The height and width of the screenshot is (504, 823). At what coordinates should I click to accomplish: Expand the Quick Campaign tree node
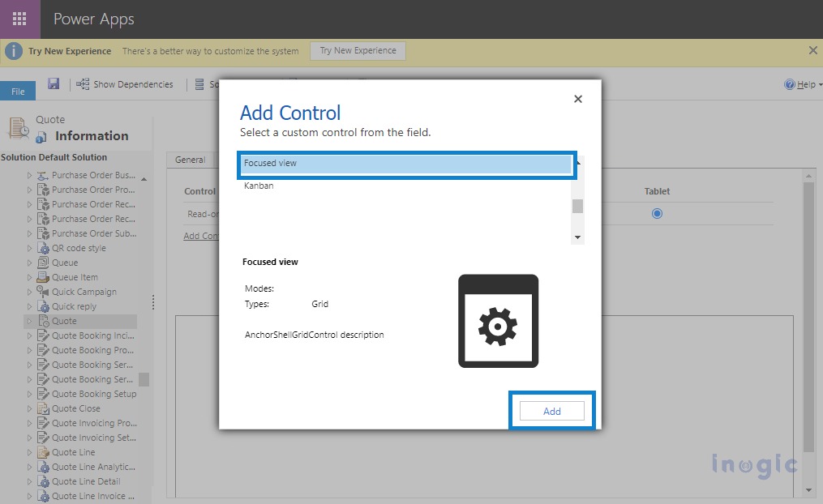[x=29, y=292]
